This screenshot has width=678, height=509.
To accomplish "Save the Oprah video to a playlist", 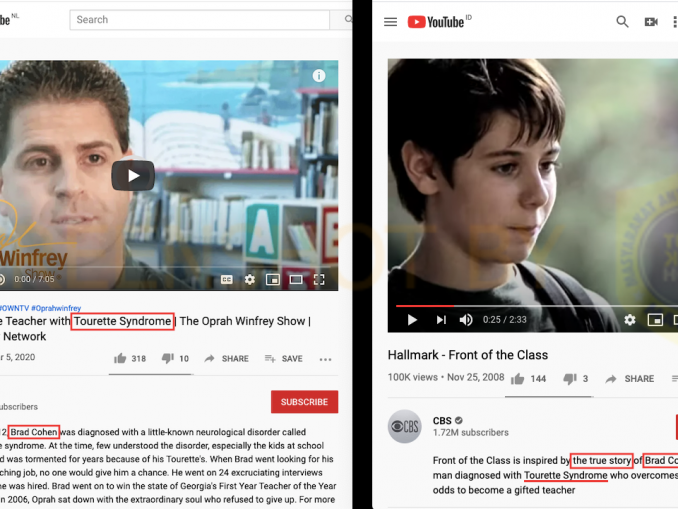I will tap(283, 359).
